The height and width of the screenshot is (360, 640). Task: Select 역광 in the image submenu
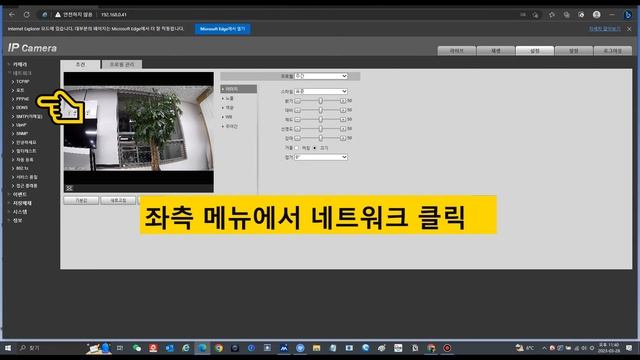point(230,108)
